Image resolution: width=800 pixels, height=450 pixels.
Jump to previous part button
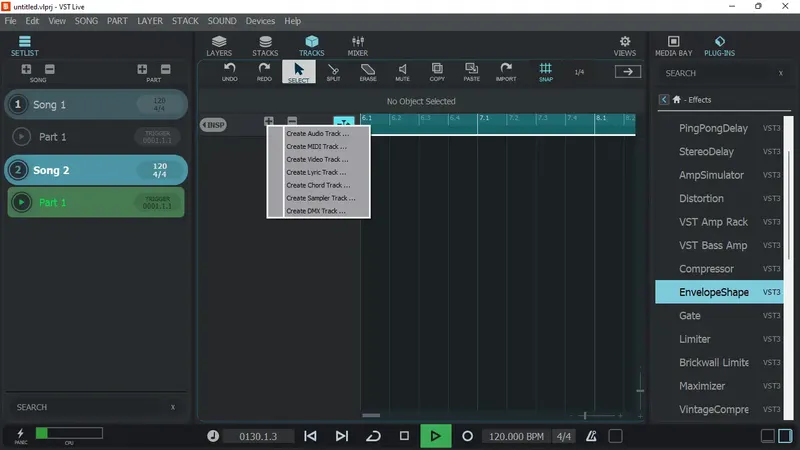pyautogui.click(x=310, y=436)
